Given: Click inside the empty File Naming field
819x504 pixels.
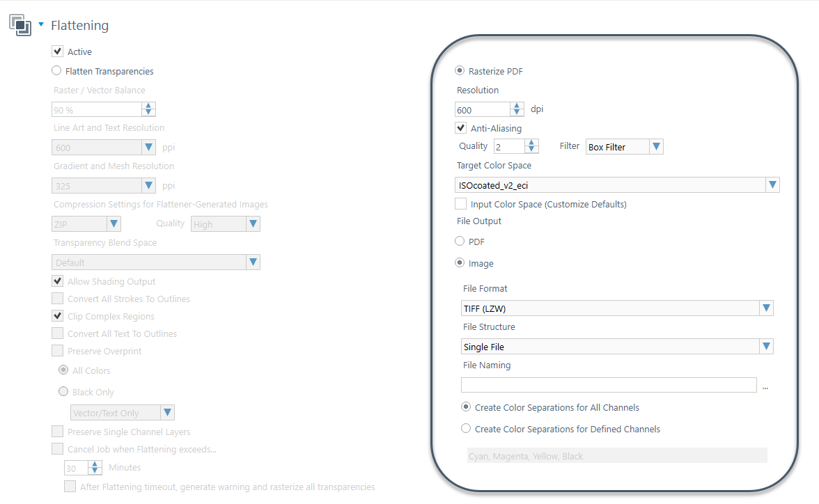Looking at the screenshot, I should tap(609, 384).
